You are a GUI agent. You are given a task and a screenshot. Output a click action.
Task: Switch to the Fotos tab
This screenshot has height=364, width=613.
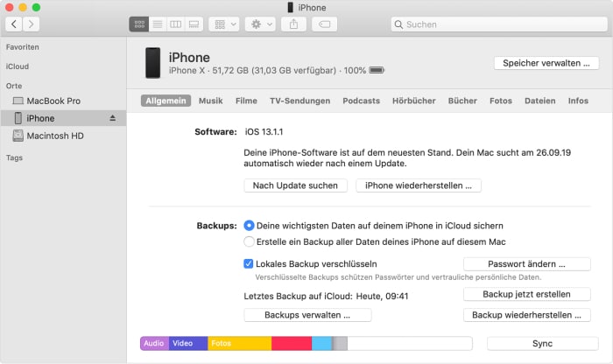(501, 101)
